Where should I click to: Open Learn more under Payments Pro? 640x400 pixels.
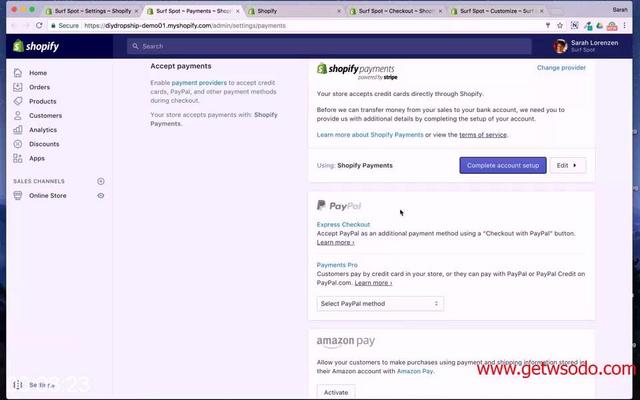373,283
